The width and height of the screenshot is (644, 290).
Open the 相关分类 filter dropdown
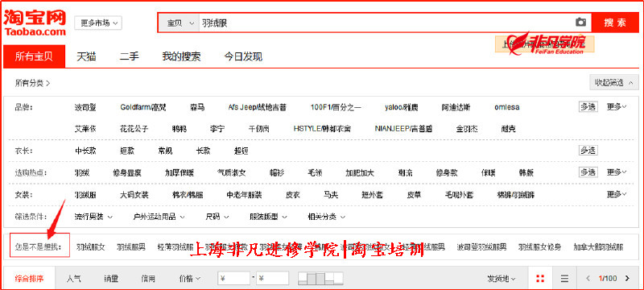[327, 217]
